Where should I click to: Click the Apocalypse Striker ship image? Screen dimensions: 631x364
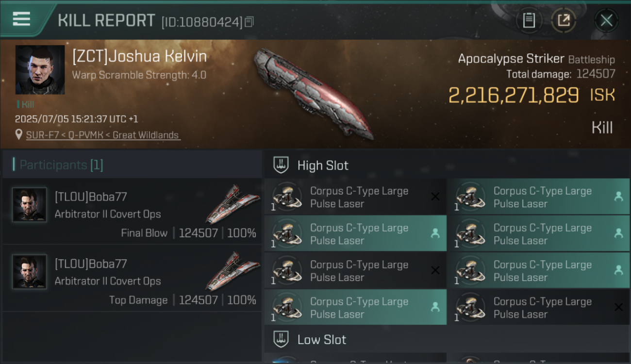(x=313, y=92)
